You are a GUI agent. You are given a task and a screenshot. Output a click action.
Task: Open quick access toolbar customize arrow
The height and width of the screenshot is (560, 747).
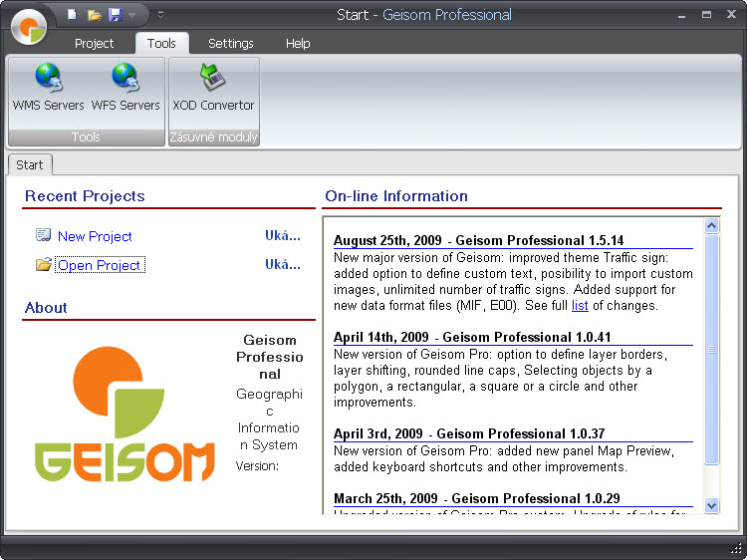161,15
